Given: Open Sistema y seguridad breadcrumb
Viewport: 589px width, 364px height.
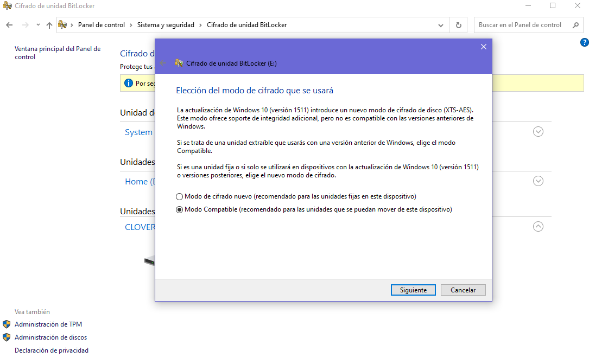Looking at the screenshot, I should (166, 25).
